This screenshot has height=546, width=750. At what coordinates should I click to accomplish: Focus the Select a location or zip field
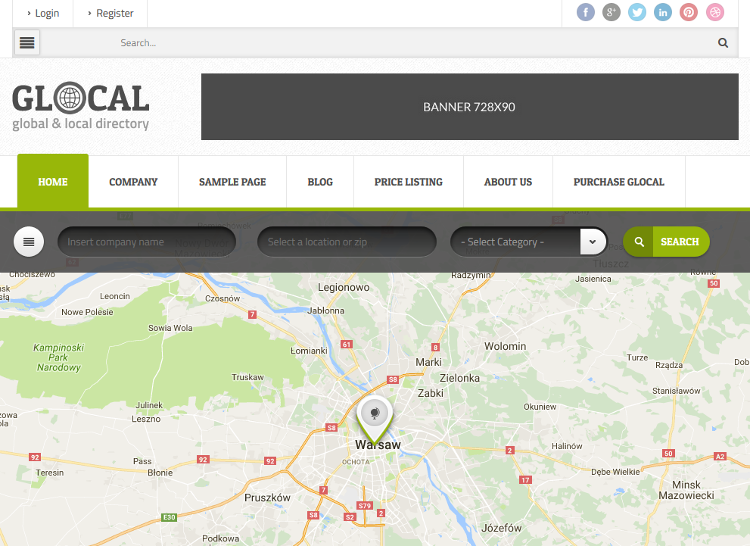click(x=347, y=242)
